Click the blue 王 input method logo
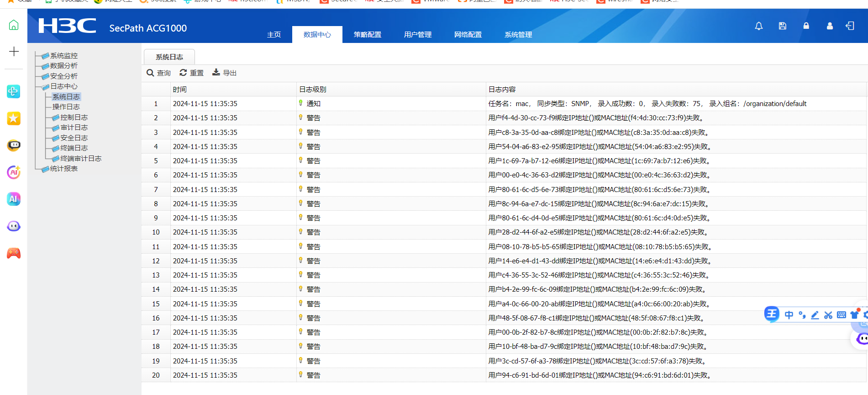 tap(772, 314)
